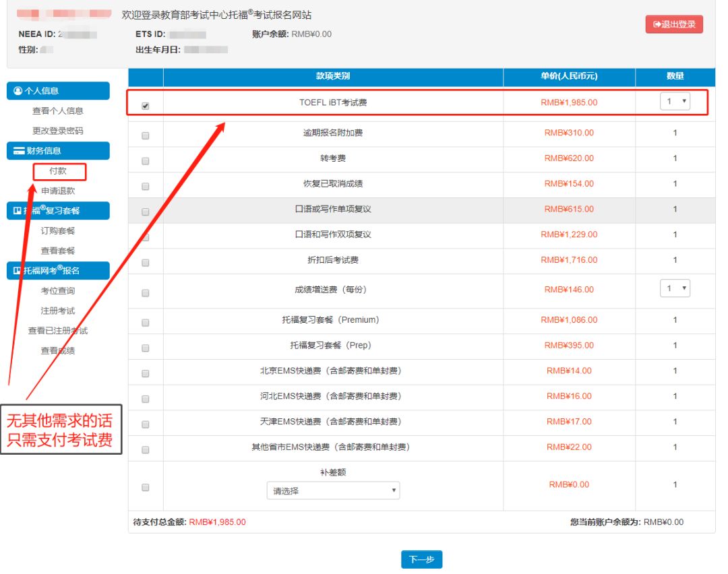
Task: Open 考位查询 link in sidebar
Action: [58, 291]
